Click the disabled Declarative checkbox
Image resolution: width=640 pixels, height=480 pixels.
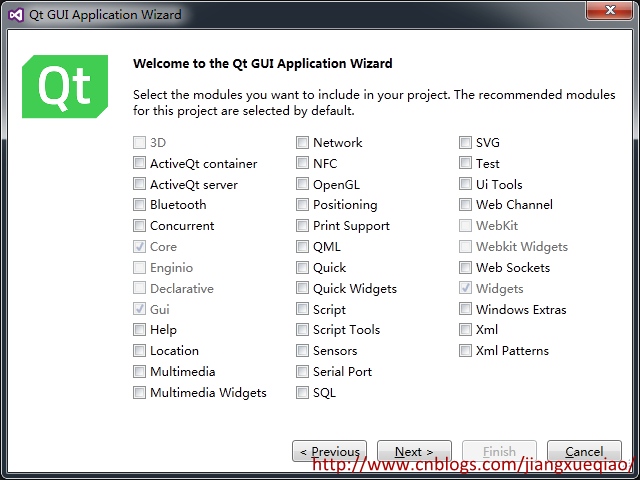tap(139, 288)
